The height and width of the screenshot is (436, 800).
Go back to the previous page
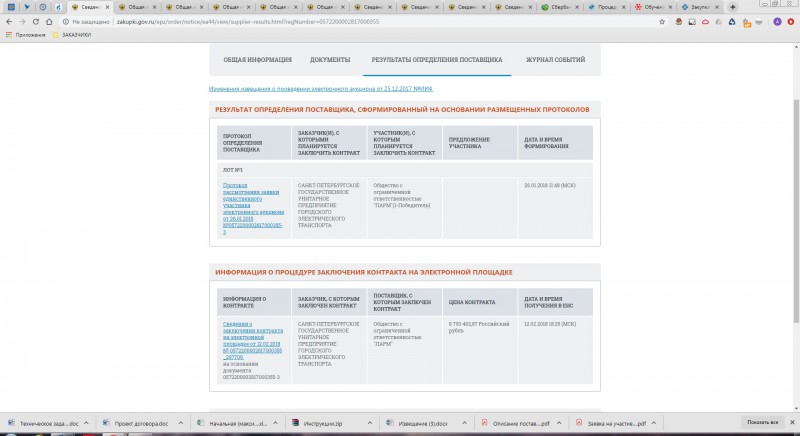[x=9, y=22]
